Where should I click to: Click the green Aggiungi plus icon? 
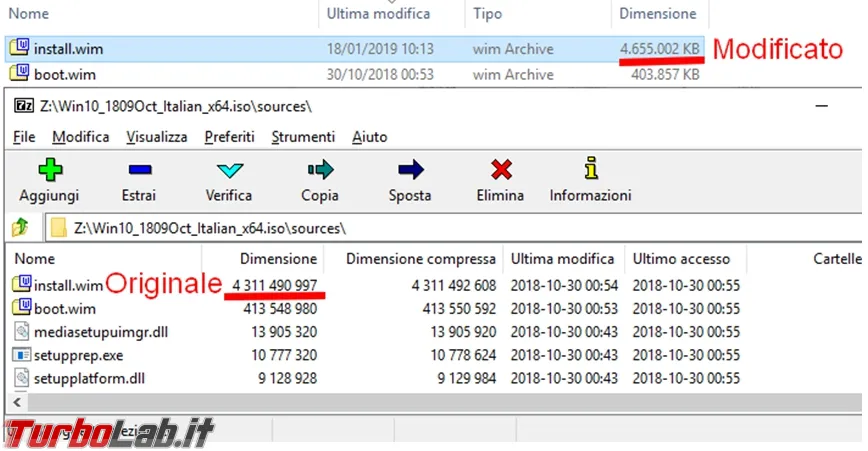point(50,170)
